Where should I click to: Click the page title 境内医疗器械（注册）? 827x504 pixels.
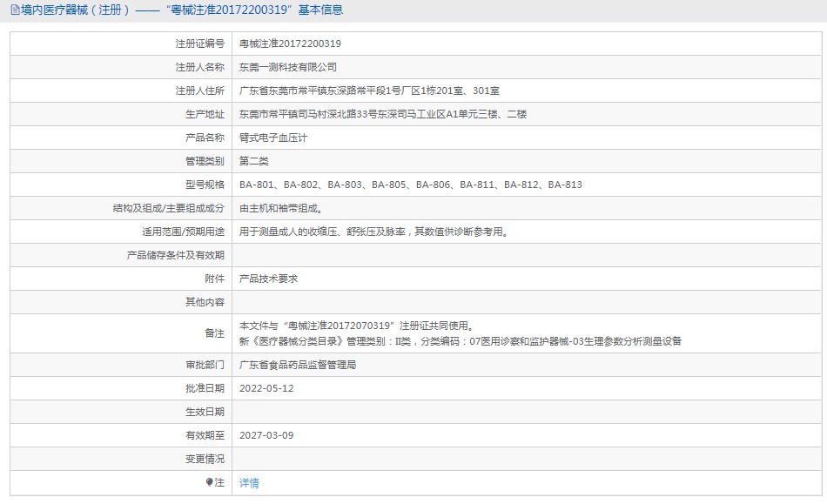coord(76,10)
